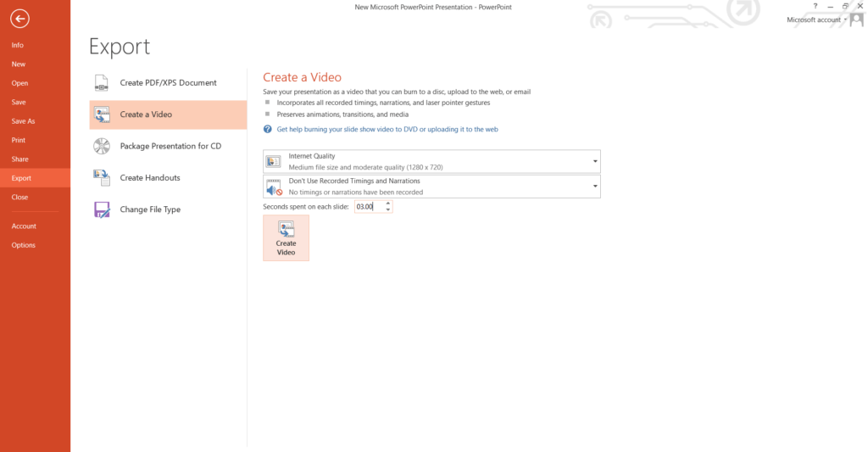This screenshot has width=868, height=452.
Task: Decrease seconds per slide with down arrow
Action: (x=388, y=210)
